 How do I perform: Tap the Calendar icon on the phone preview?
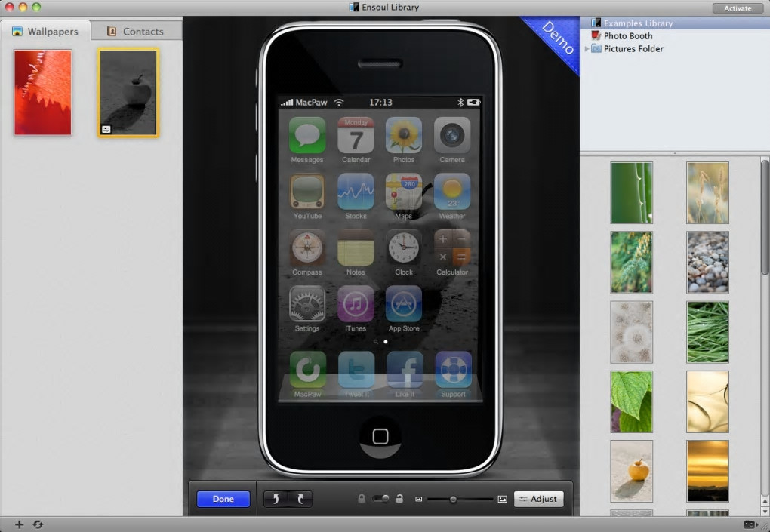pos(356,135)
